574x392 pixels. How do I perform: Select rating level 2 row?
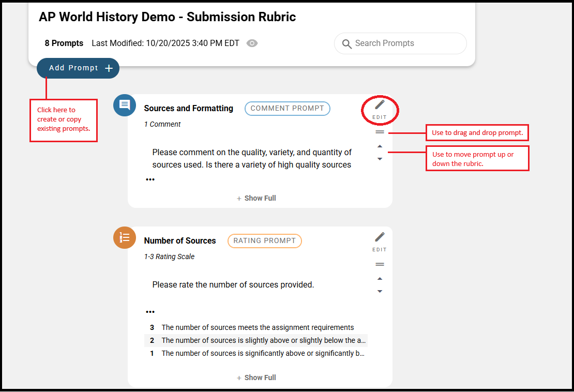(x=256, y=340)
